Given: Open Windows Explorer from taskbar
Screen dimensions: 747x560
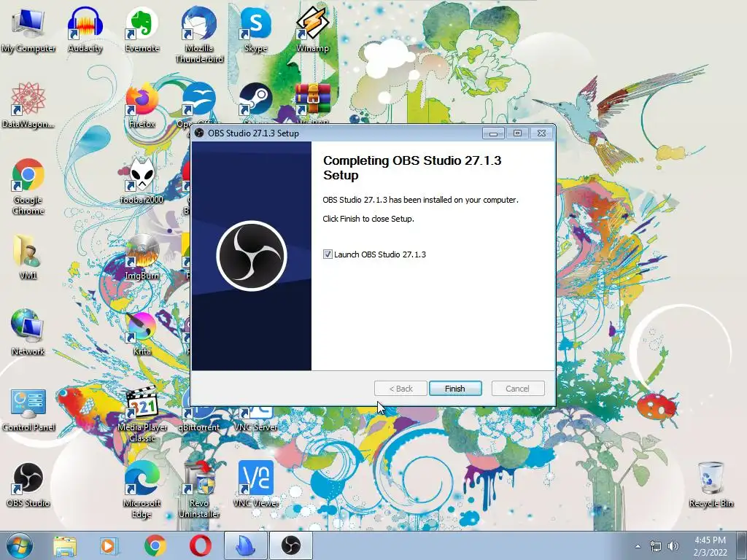Looking at the screenshot, I should coord(65,545).
